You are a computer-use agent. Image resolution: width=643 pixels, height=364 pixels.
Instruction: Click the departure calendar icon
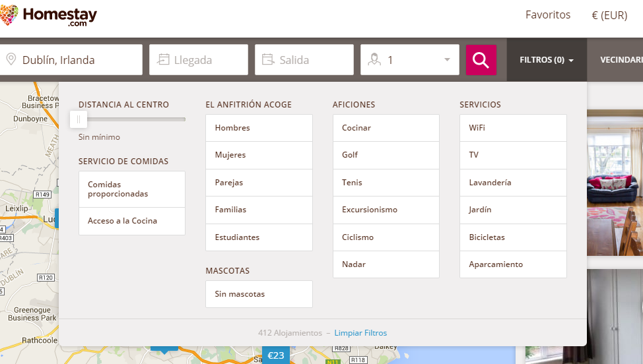268,60
